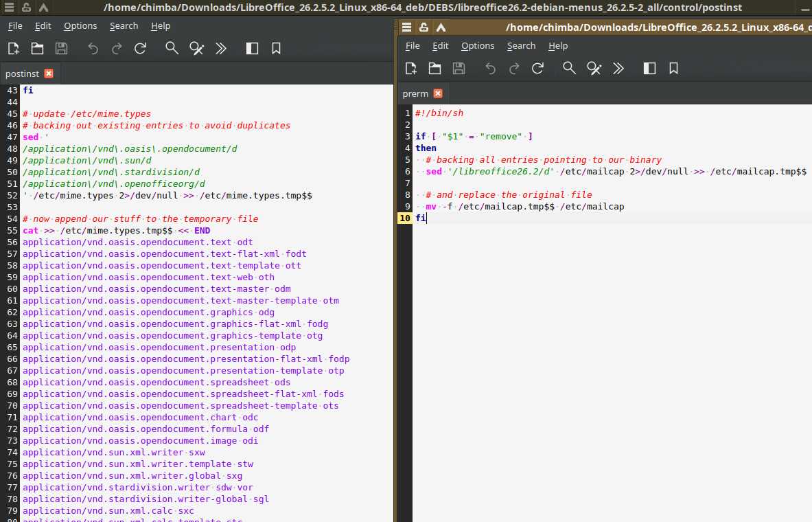Click Open file icon in prerm window
The height and width of the screenshot is (522, 812).
[x=434, y=69]
